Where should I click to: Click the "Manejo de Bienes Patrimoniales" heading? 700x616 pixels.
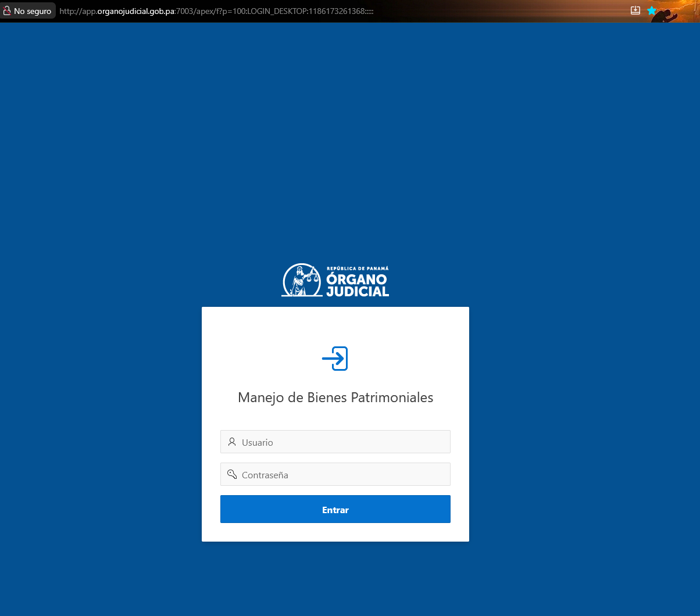335,397
